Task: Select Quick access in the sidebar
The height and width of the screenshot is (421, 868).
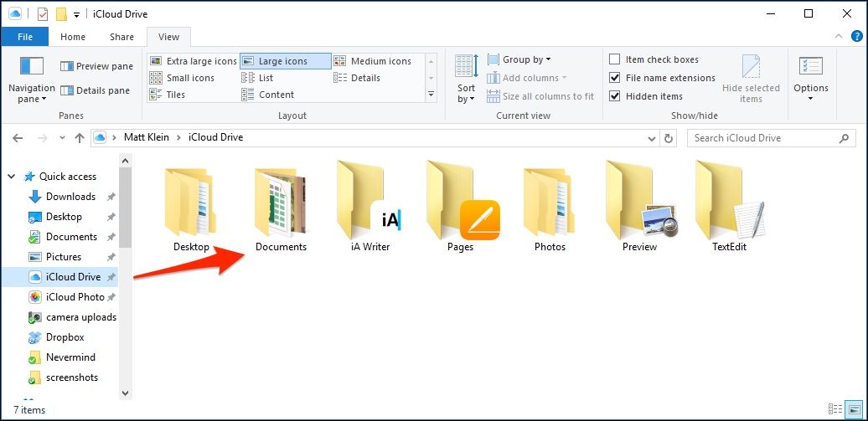Action: point(59,177)
